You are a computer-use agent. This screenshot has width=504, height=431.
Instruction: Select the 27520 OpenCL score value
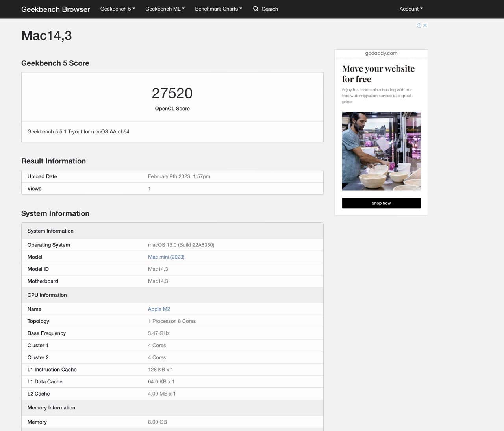point(172,93)
